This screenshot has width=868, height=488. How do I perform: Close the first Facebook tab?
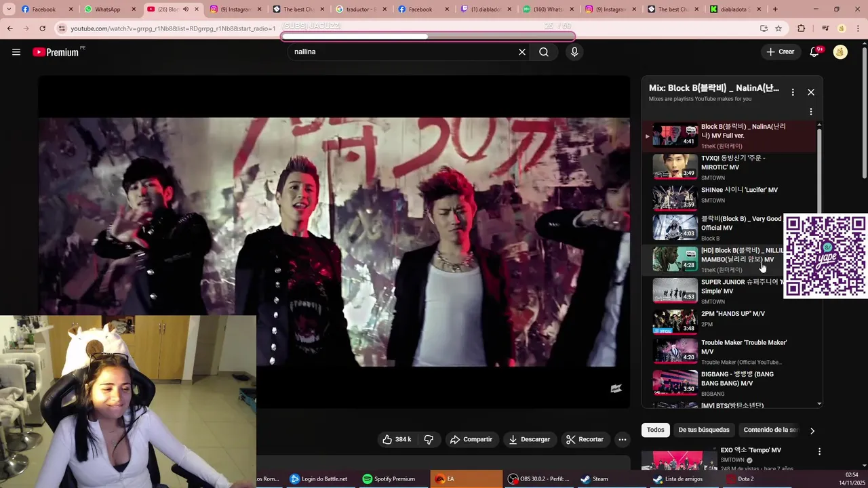pyautogui.click(x=71, y=9)
